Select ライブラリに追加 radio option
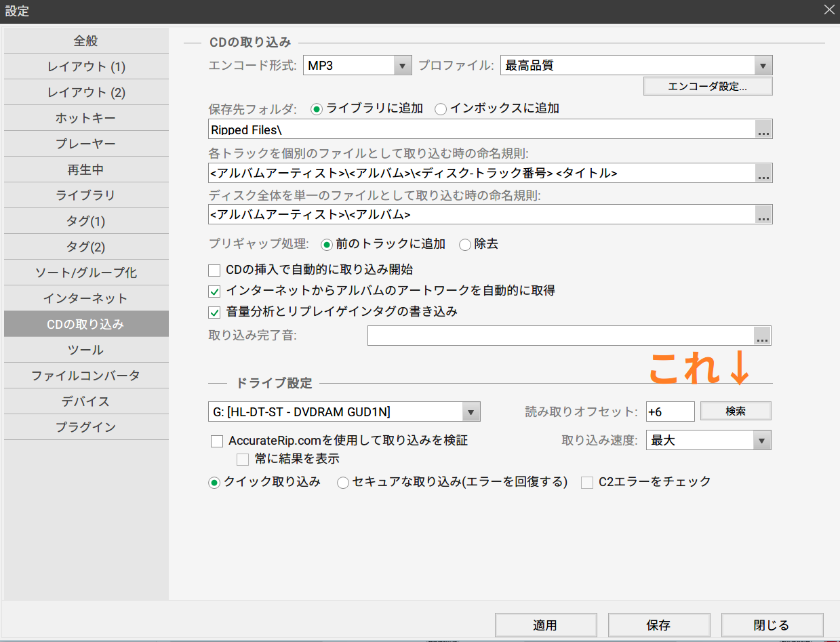The image size is (840, 642). click(x=367, y=108)
